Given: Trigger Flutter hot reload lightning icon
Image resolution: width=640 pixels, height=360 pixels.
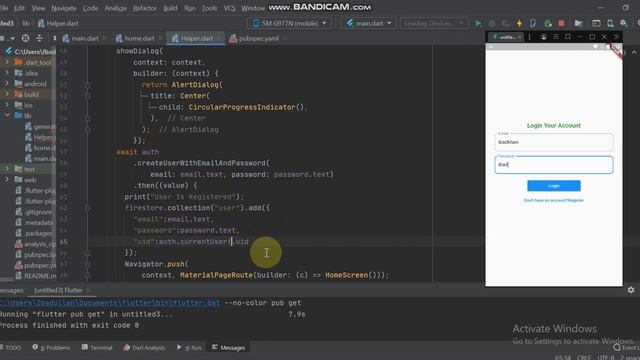Looking at the screenshot, I should [519, 24].
